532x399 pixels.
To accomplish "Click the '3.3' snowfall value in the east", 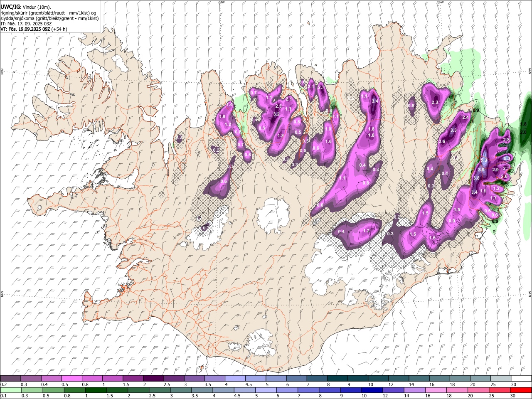I will [x=453, y=130].
